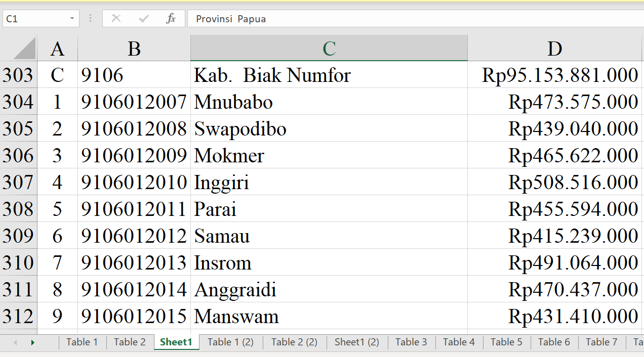Image resolution: width=644 pixels, height=357 pixels.
Task: Select column B header
Action: [134, 49]
